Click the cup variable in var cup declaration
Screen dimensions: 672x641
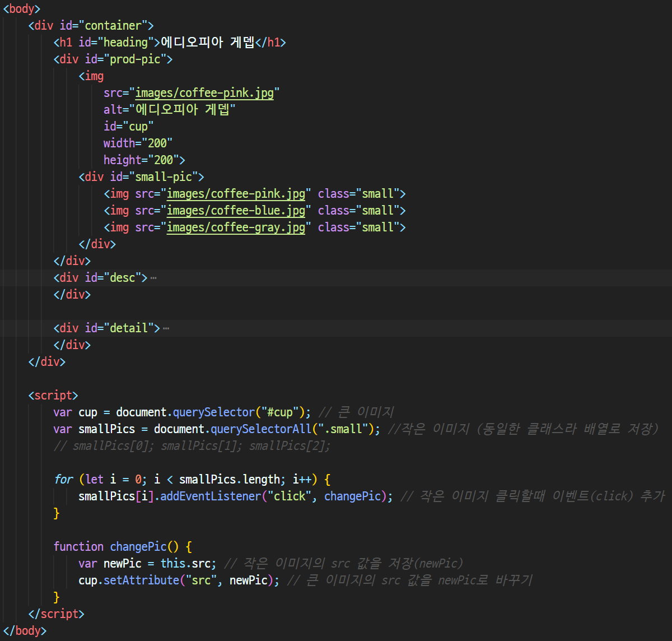click(x=88, y=412)
